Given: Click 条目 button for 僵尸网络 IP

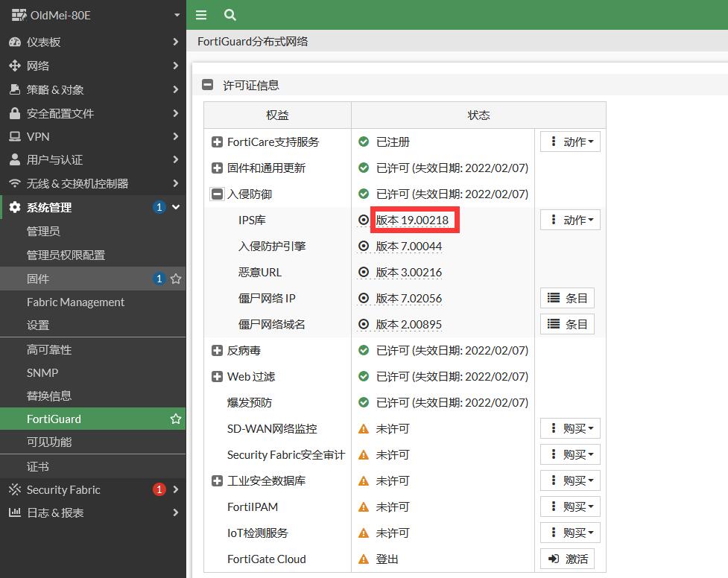Looking at the screenshot, I should (567, 298).
